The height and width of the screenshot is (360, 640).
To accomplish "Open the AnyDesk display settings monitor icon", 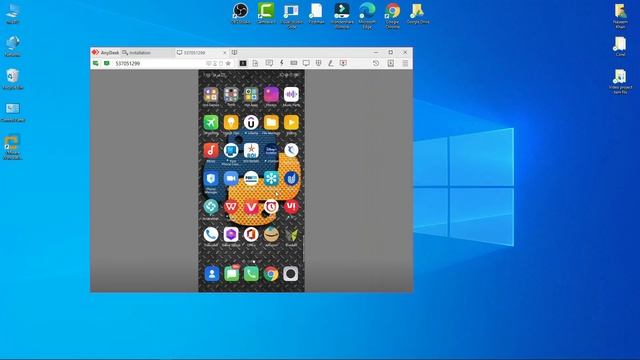I will (x=306, y=63).
